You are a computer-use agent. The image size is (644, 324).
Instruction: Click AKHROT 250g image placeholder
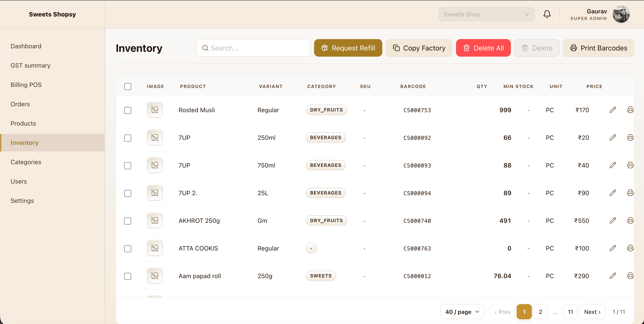click(155, 220)
